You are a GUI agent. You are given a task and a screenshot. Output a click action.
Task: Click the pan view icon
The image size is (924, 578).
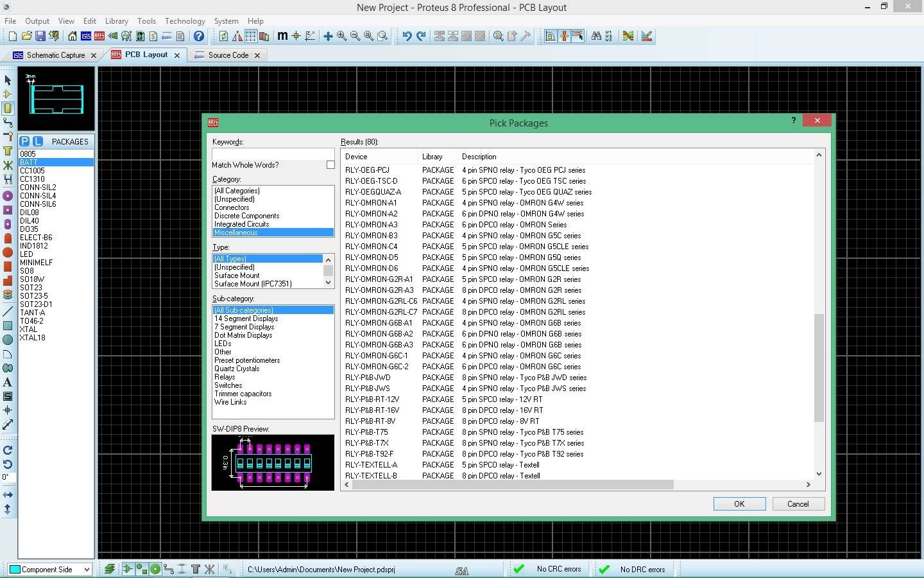coord(328,36)
